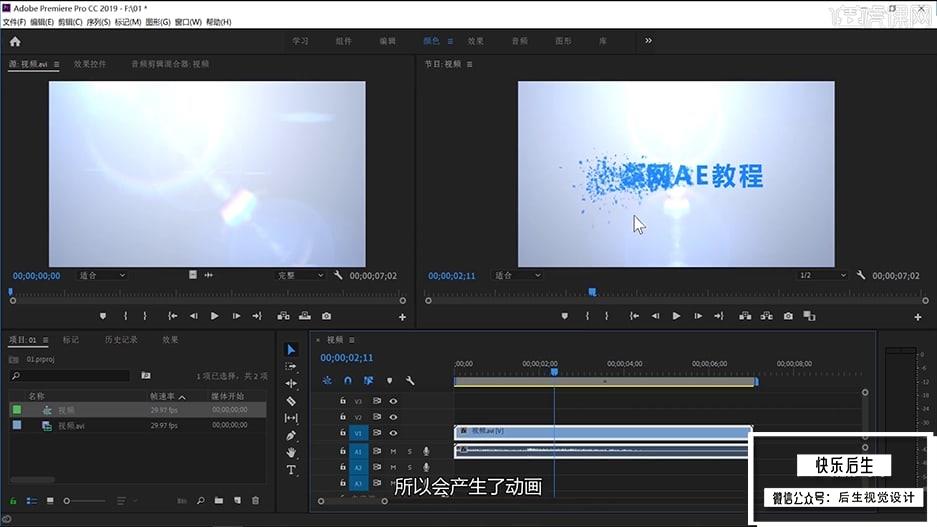Select the Slip tool

[291, 418]
